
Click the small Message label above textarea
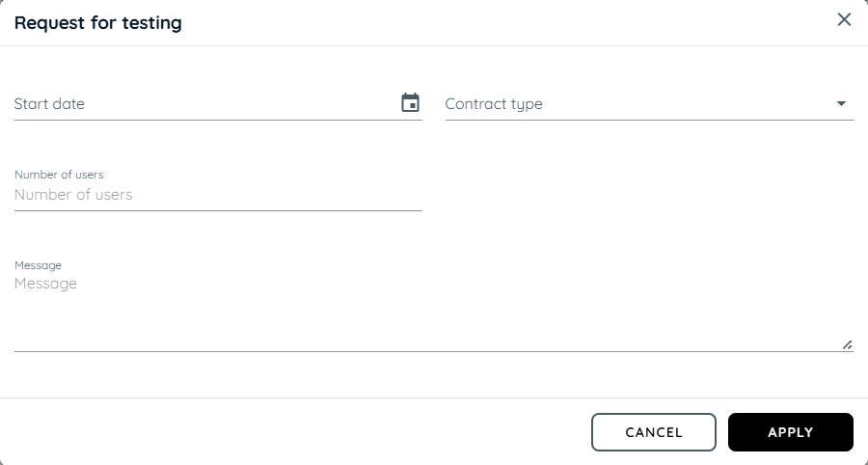pos(38,265)
